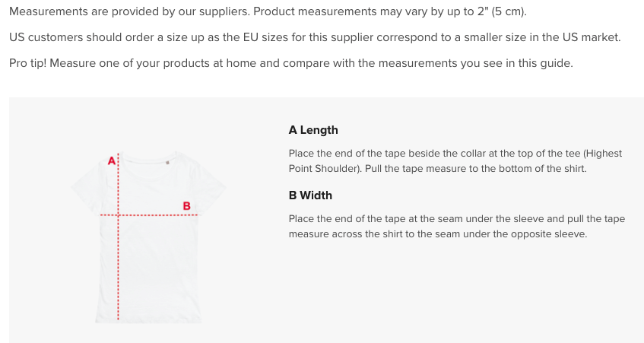Viewport: 644px width, 343px height.
Task: Click the red A label on the shirt
Action: 111,161
